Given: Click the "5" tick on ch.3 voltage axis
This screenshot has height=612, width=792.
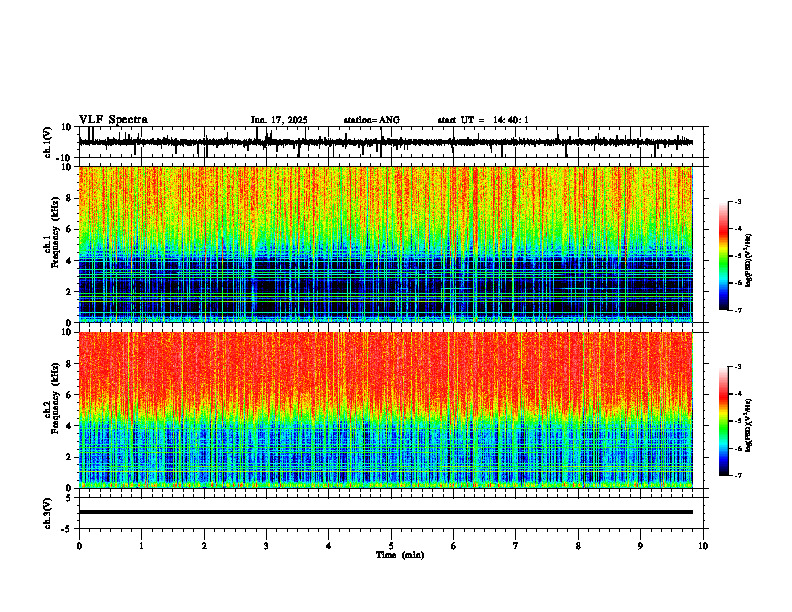Looking at the screenshot, I should point(69,498).
